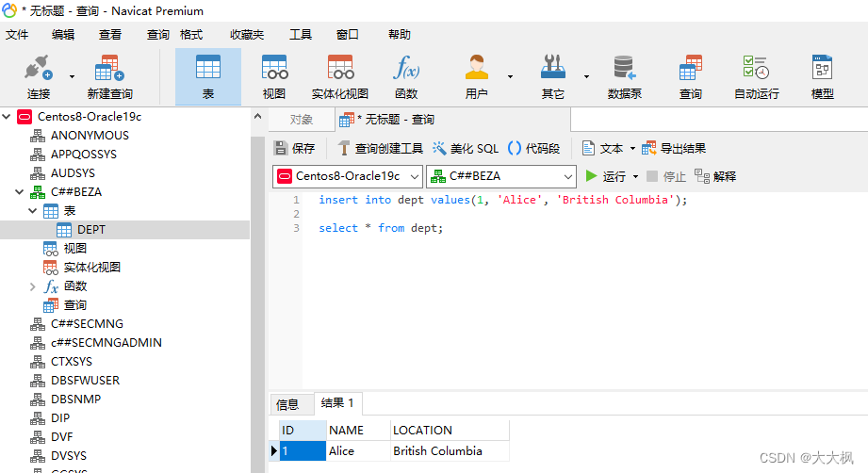Click the 停止 (Stop) button
Screen dimensions: 868x473
coord(666,176)
